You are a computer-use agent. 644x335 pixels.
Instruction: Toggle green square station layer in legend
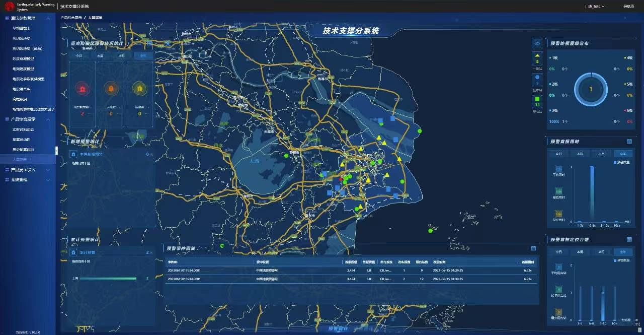coord(537,101)
